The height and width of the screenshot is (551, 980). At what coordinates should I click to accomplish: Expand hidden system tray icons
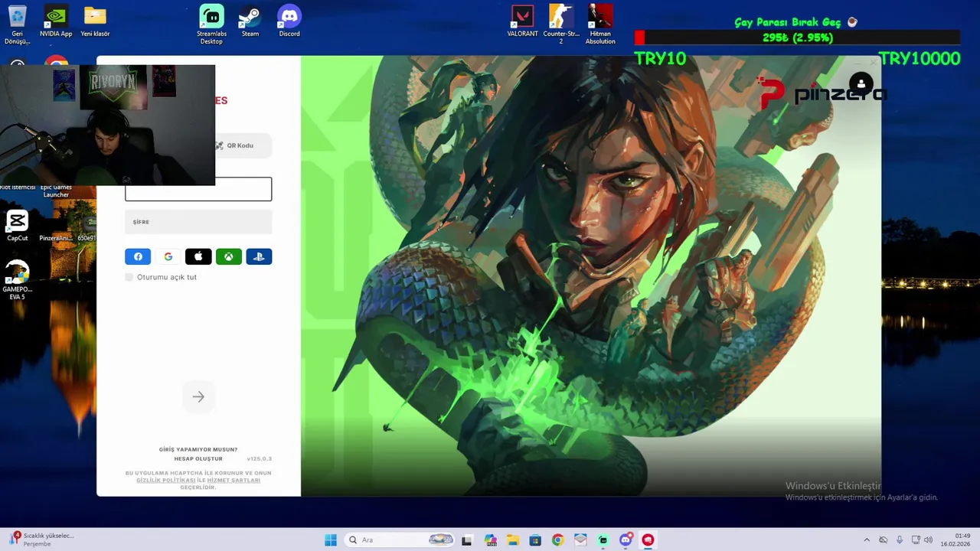pos(867,540)
